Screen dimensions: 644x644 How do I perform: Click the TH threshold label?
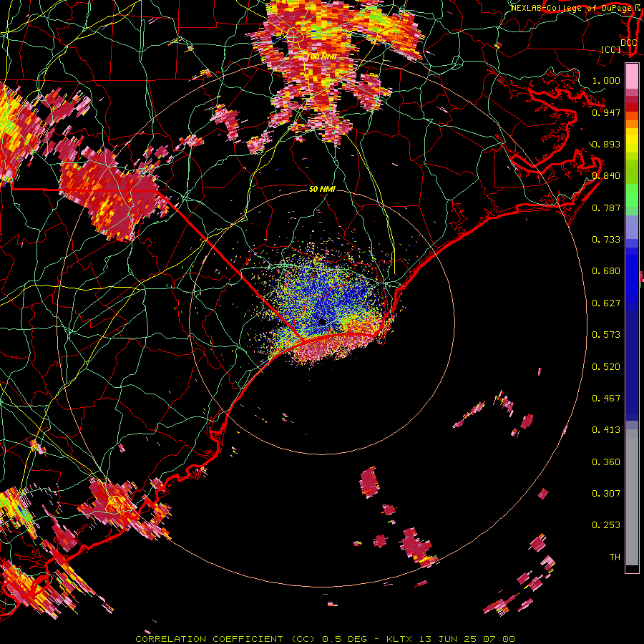615,557
